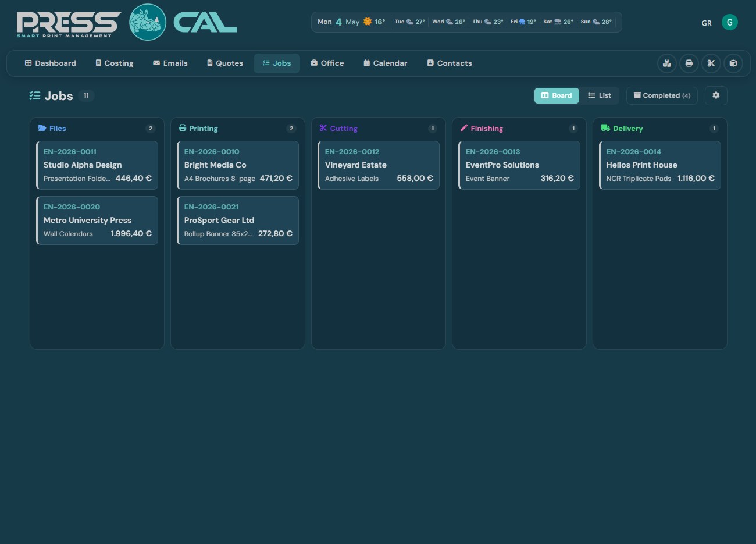Click the Adhesive Labels description
Image resolution: width=756 pixels, height=544 pixels.
pos(352,179)
